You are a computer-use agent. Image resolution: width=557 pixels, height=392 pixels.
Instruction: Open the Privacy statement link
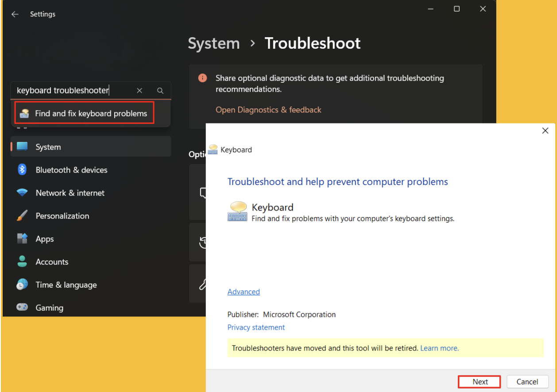[256, 327]
